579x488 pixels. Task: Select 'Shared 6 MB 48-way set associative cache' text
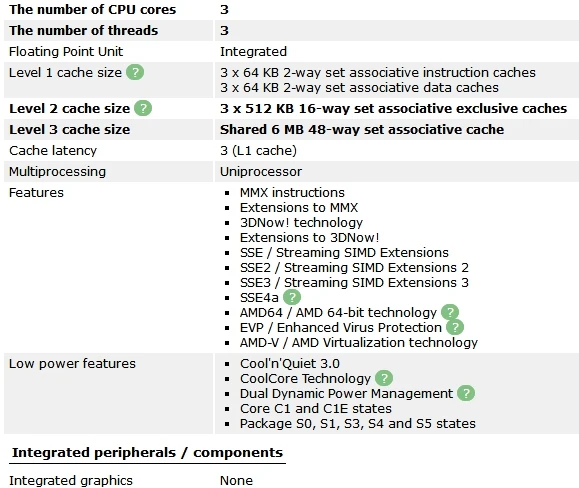click(x=362, y=130)
